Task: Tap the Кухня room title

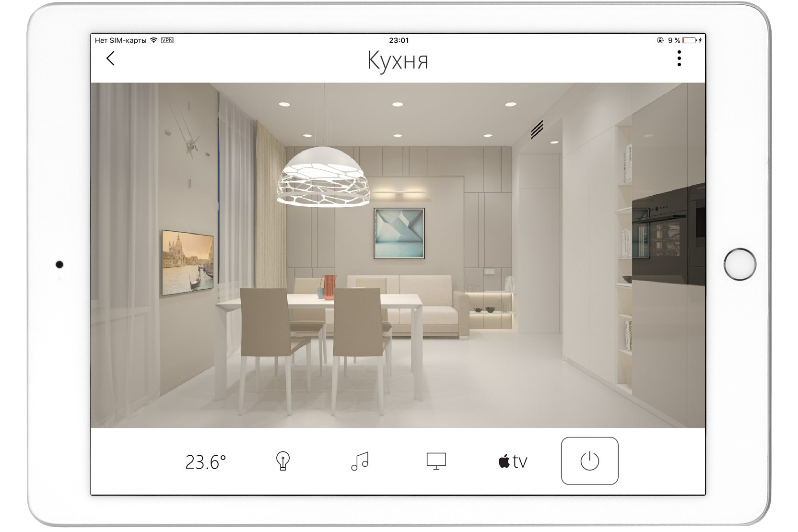Action: [398, 61]
